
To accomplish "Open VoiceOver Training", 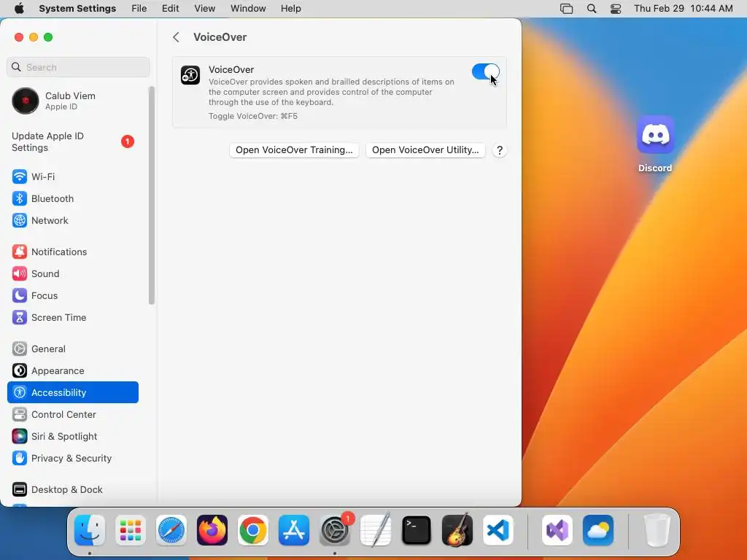I will 294,150.
